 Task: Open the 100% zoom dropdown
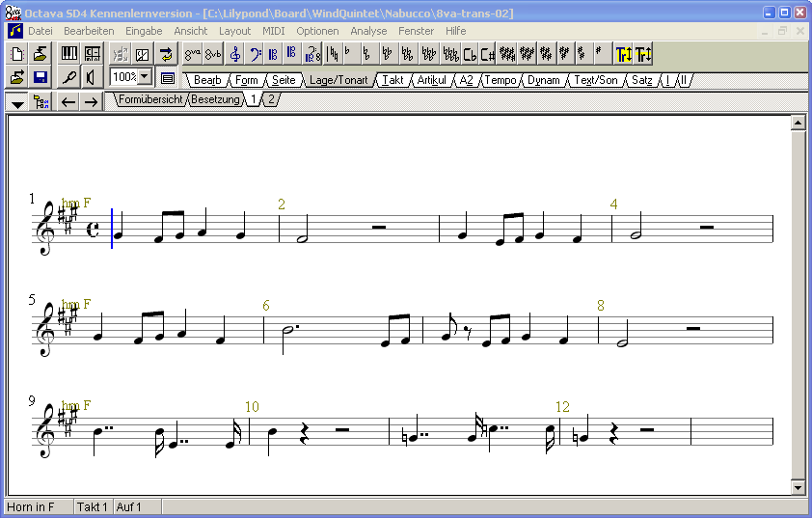(x=145, y=77)
